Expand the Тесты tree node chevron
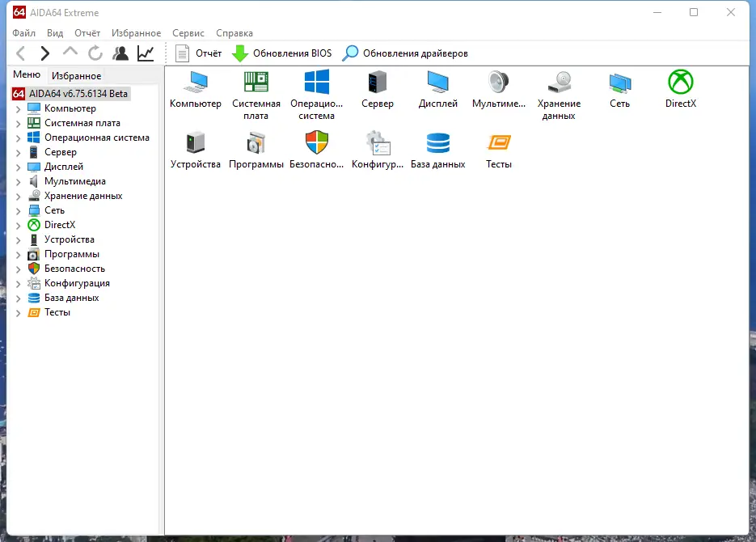 pyautogui.click(x=18, y=313)
